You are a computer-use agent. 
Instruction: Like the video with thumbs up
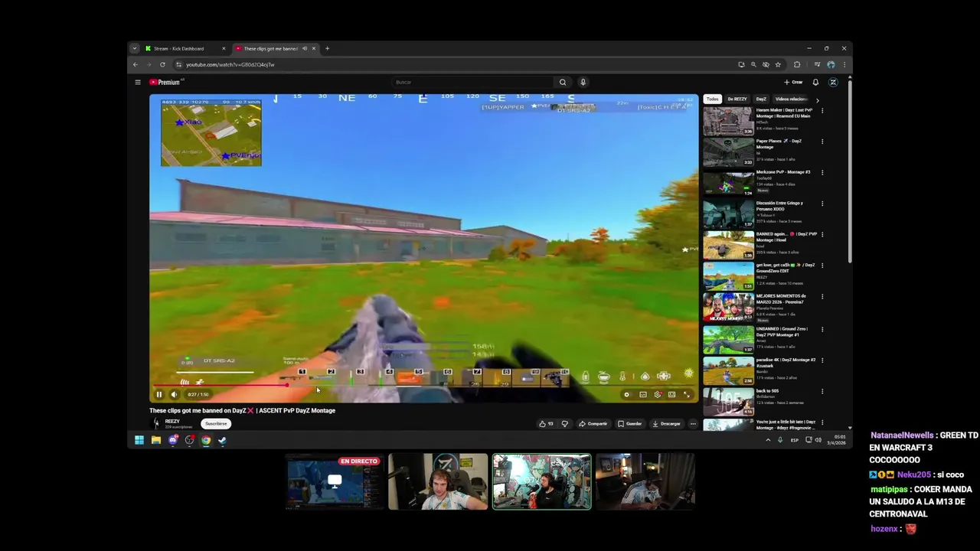pyautogui.click(x=546, y=424)
